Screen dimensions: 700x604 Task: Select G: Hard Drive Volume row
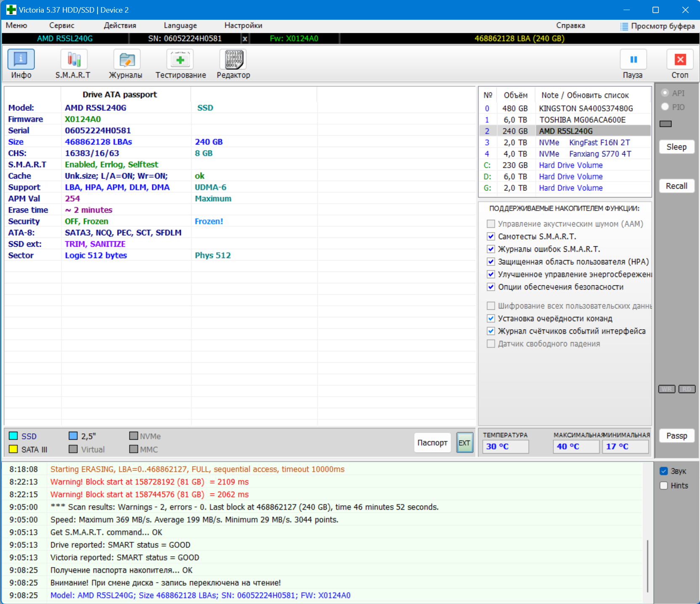tap(565, 188)
